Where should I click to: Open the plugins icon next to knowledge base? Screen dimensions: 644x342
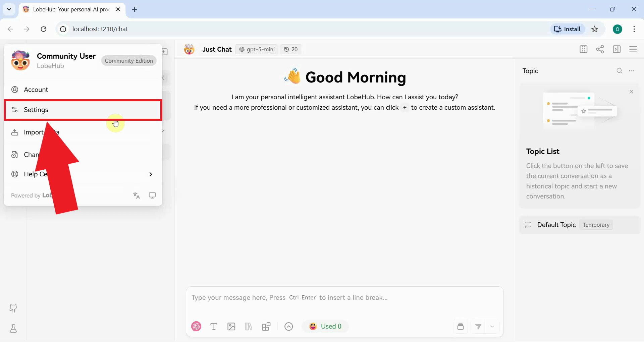coord(267,326)
